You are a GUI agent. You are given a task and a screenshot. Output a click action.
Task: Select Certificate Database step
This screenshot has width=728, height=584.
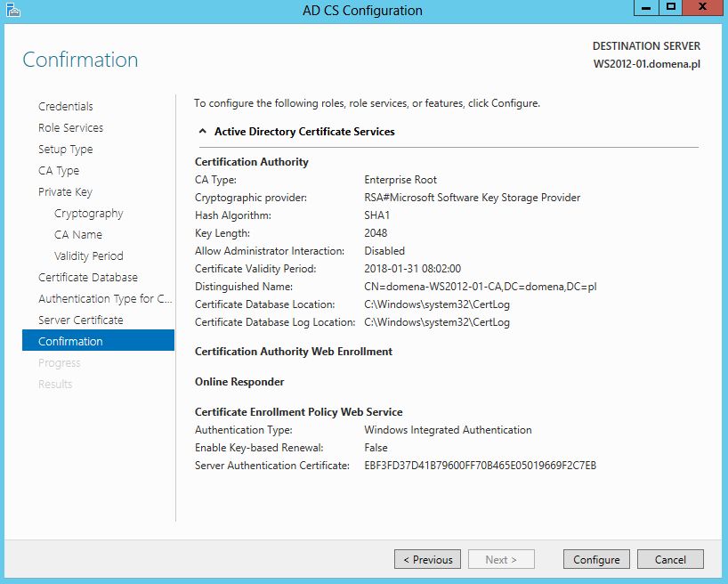pyautogui.click(x=88, y=278)
